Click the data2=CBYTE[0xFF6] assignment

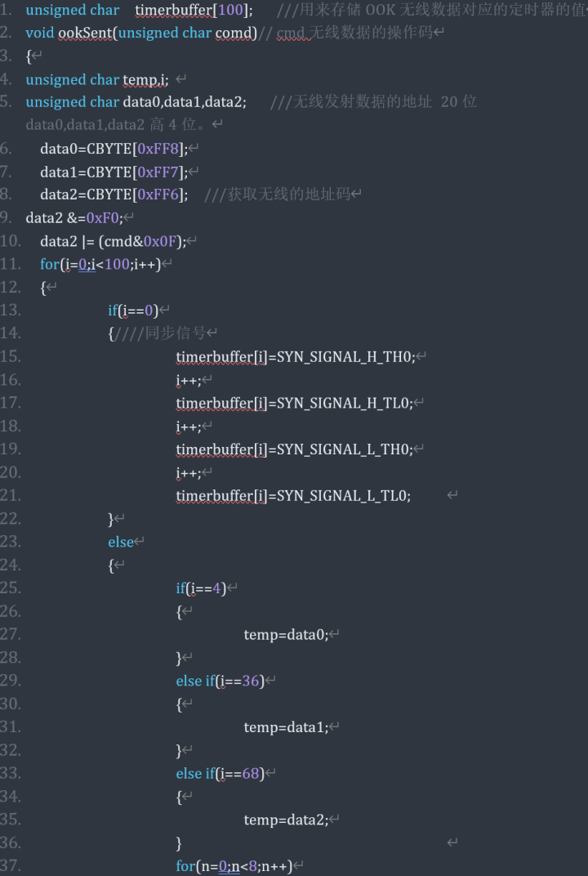pos(114,194)
